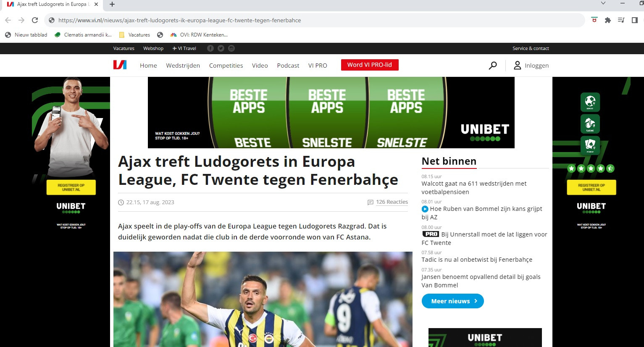Click the PRO badge before Unnerstall headline
Screen dimensions: 644x347
tap(431, 234)
